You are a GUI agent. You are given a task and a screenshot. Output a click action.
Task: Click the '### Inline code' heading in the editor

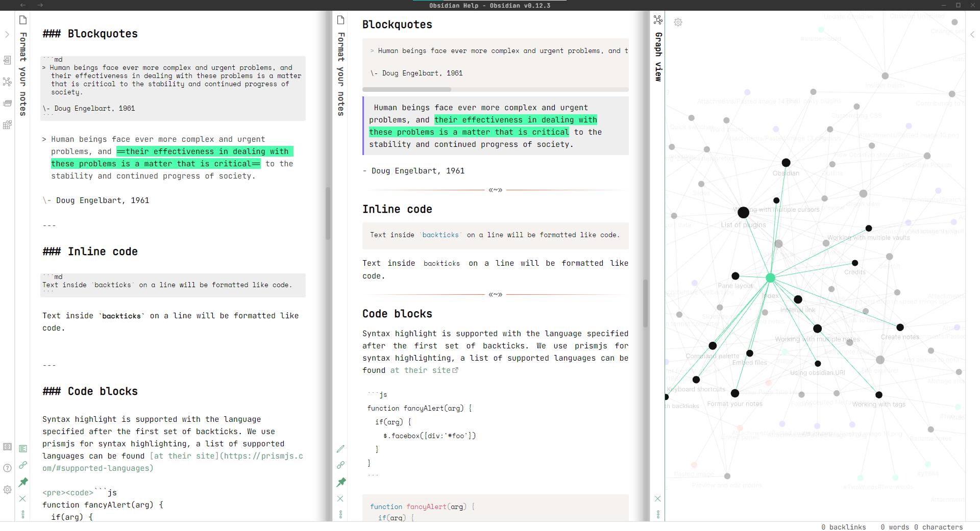[90, 251]
